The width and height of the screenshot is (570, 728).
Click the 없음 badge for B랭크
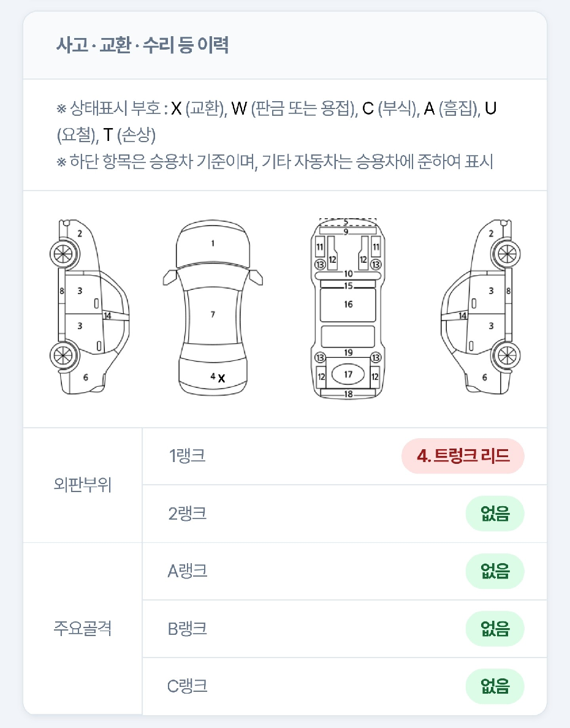click(495, 629)
